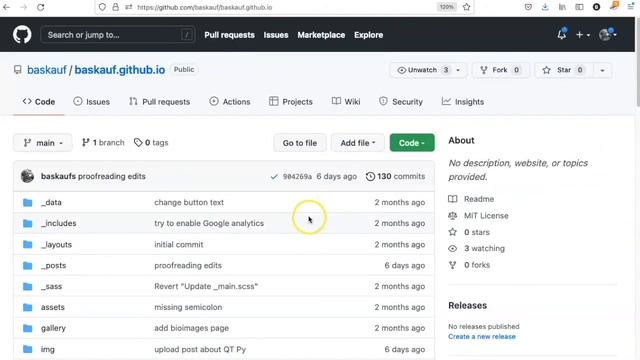The image size is (640, 360).
Task: Open the green Code dropdown
Action: click(412, 143)
